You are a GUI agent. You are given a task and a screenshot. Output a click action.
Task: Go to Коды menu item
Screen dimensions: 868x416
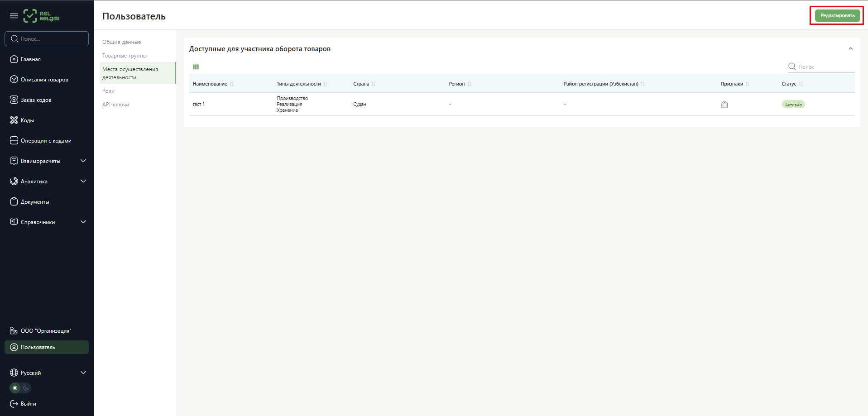27,120
